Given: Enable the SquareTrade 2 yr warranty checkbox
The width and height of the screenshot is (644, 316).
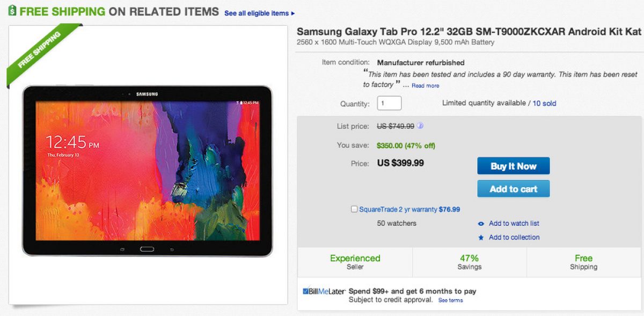Looking at the screenshot, I should (x=354, y=209).
